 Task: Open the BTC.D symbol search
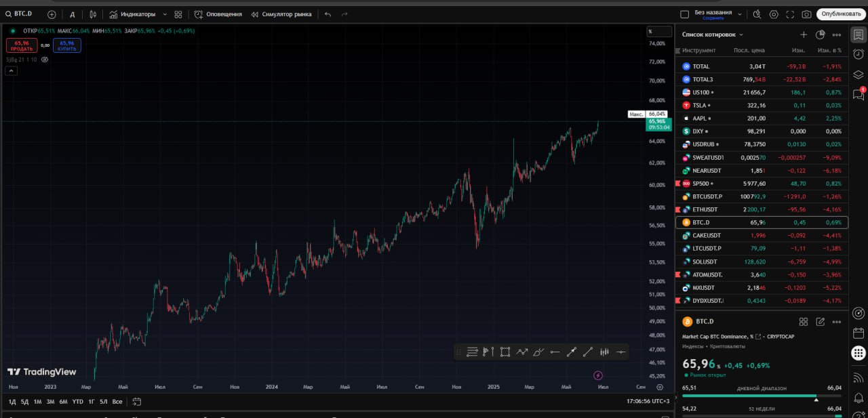20,14
